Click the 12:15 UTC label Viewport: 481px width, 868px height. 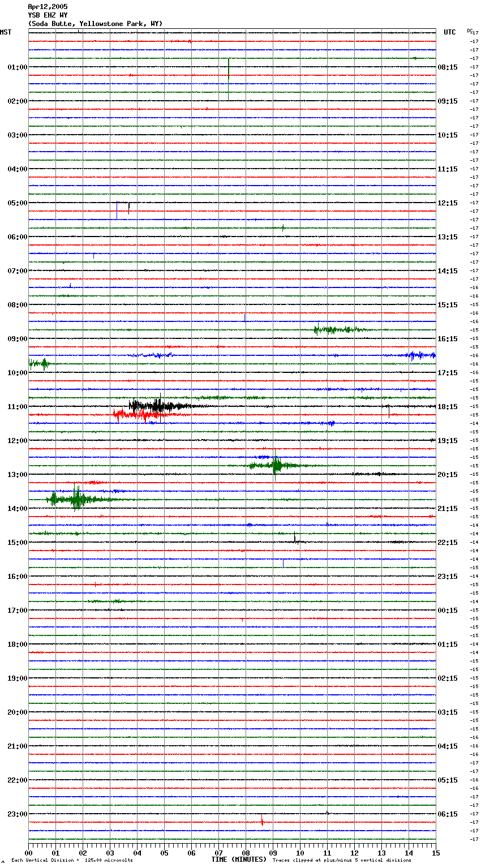(x=448, y=203)
